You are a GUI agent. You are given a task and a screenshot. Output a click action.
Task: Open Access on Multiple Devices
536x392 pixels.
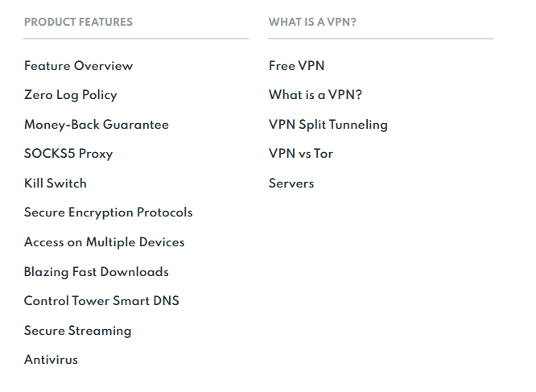pyautogui.click(x=105, y=242)
